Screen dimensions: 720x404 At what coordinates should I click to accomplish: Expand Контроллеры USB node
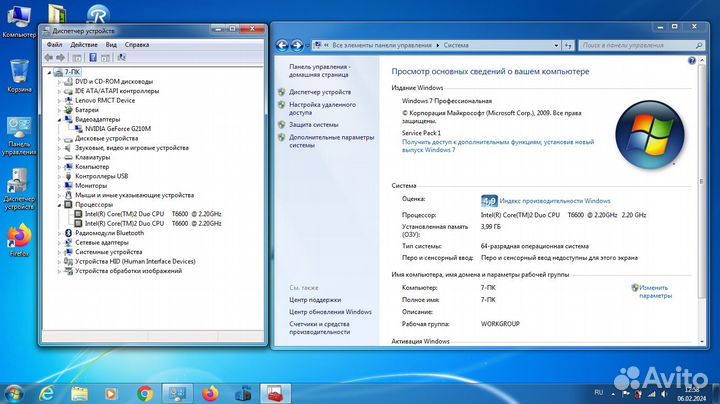point(59,176)
